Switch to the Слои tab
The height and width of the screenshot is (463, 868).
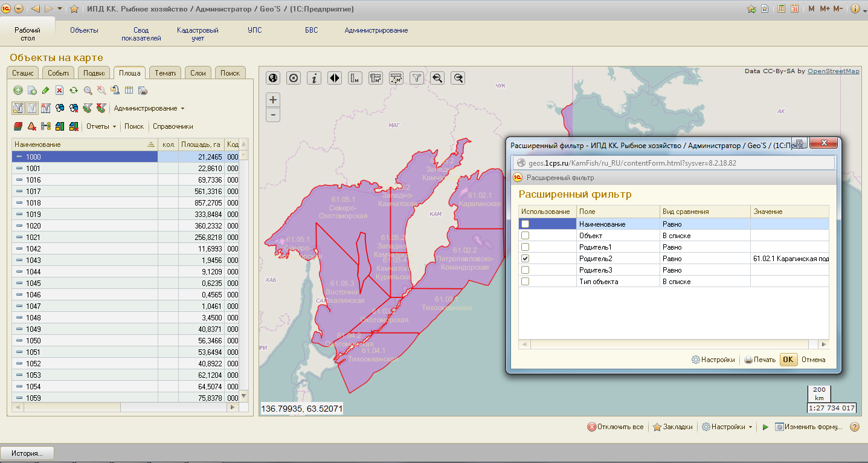pos(198,73)
